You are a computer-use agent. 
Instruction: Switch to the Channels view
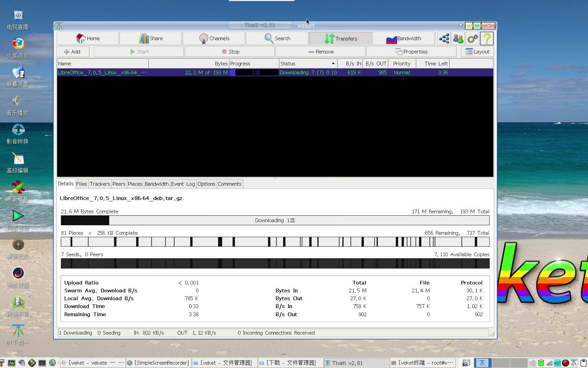214,39
